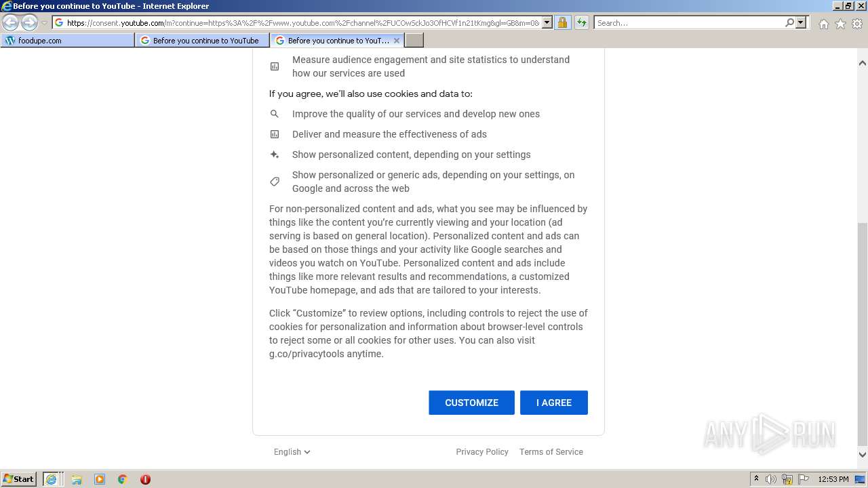Open the search provider dropdown arrow
The width and height of the screenshot is (868, 488).
[x=801, y=22]
